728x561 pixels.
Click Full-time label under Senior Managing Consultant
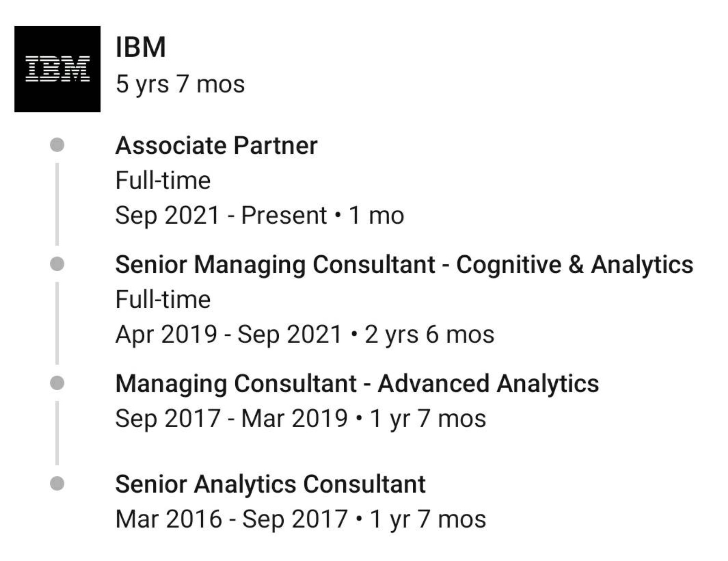coord(163,300)
